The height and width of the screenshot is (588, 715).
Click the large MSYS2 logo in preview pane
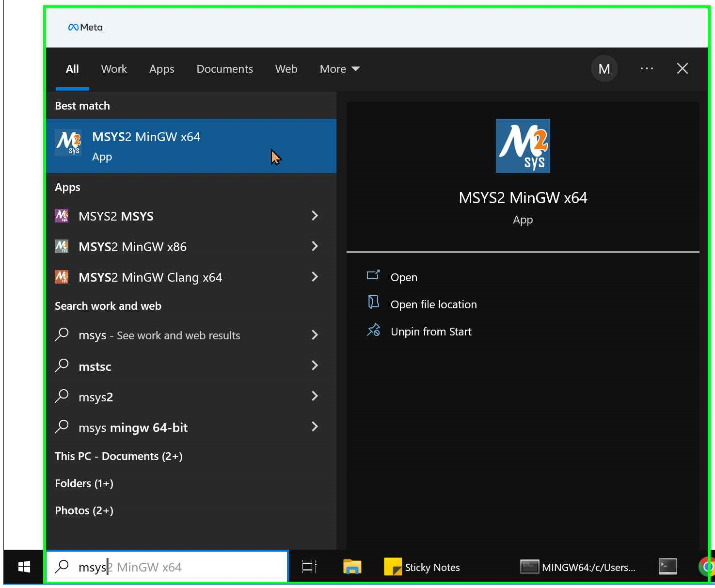click(523, 146)
